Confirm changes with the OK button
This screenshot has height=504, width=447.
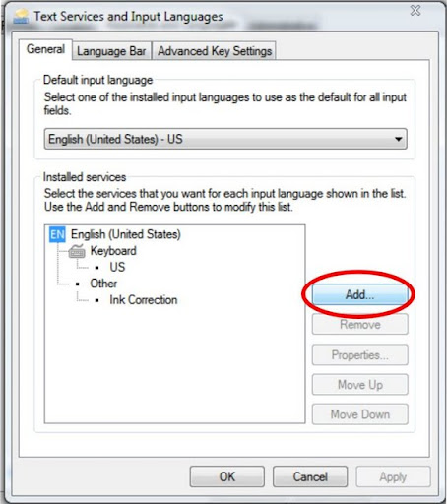click(227, 476)
